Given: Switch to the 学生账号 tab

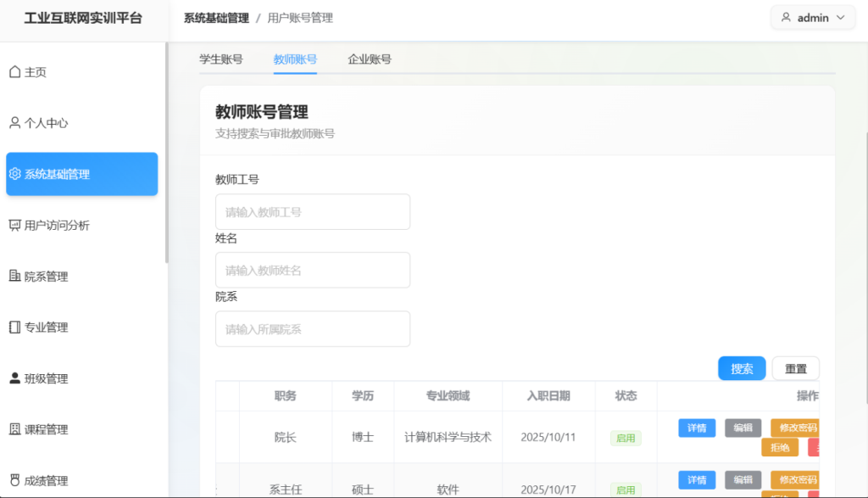Looking at the screenshot, I should click(221, 59).
